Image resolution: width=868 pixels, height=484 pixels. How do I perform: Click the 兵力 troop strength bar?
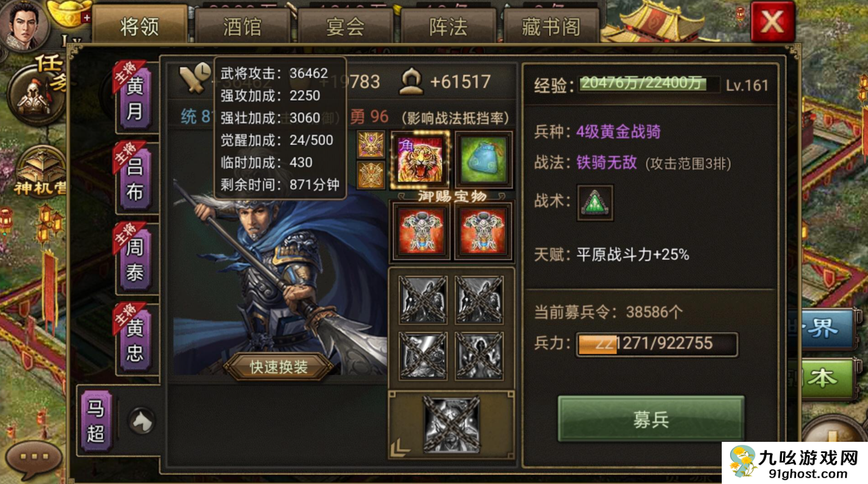click(x=656, y=344)
